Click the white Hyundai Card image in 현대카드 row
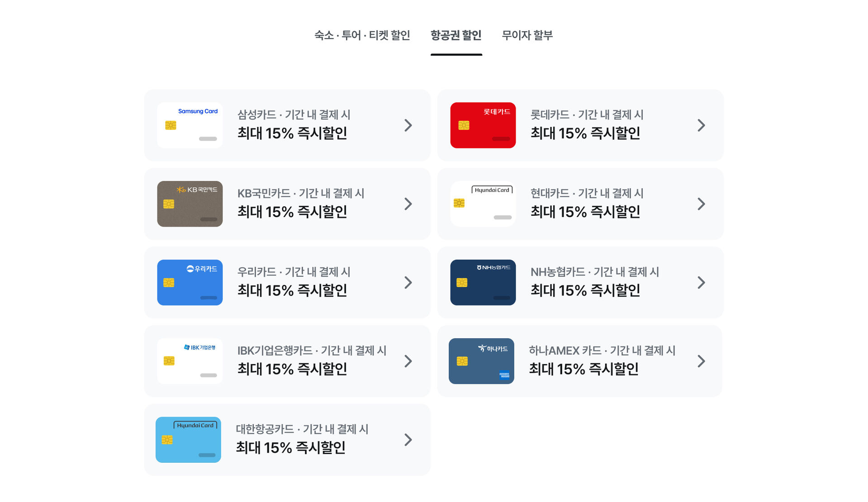 tap(483, 204)
